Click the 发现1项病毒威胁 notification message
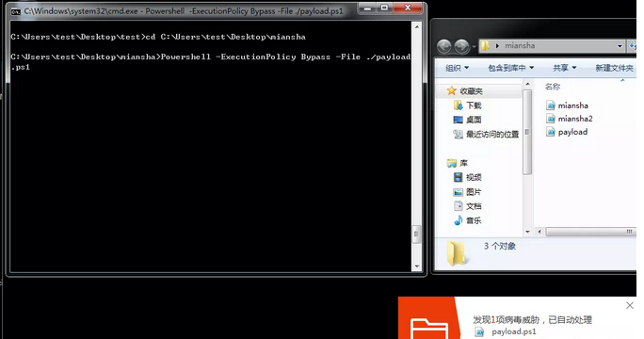The height and width of the screenshot is (339, 644). (532, 319)
